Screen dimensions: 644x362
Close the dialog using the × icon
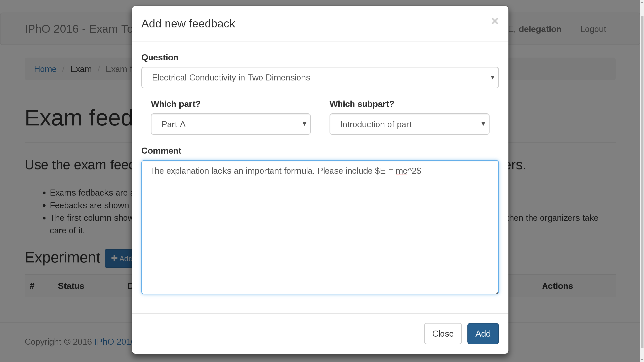point(495,21)
